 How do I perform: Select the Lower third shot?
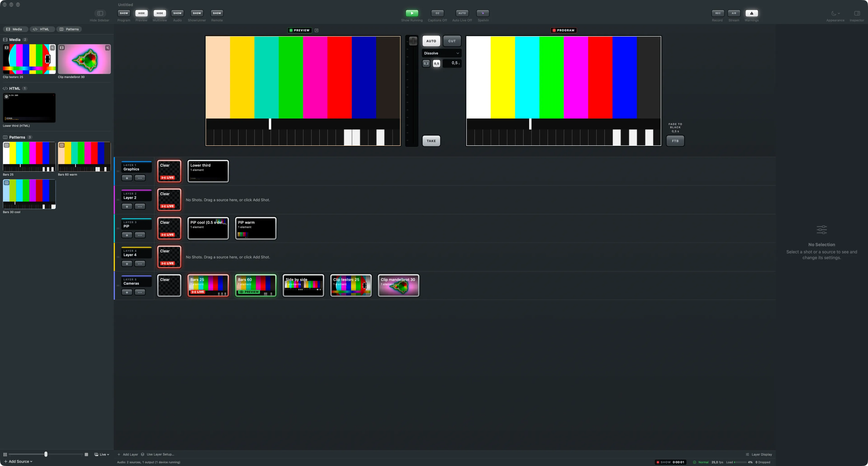coord(208,171)
